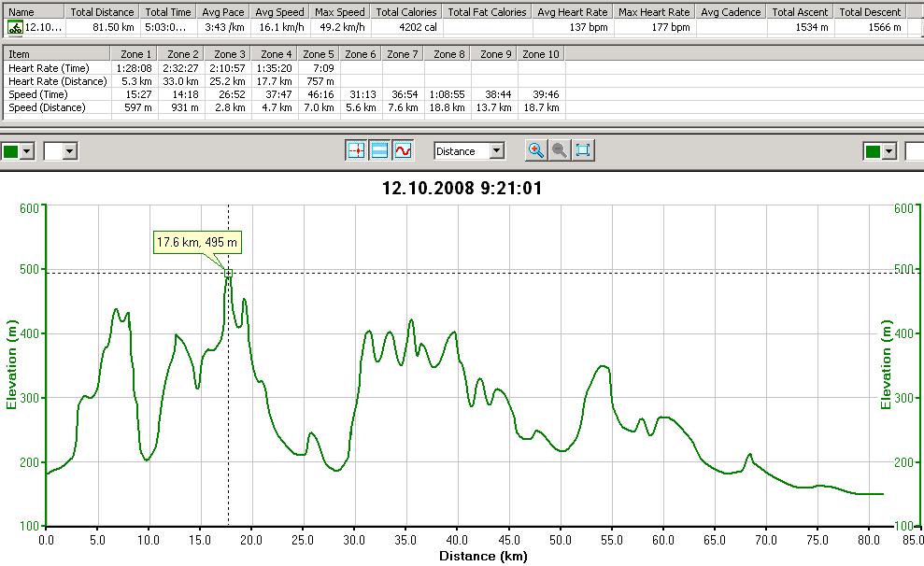Sort by Total Distance column header
924x566 pixels.
tap(103, 12)
